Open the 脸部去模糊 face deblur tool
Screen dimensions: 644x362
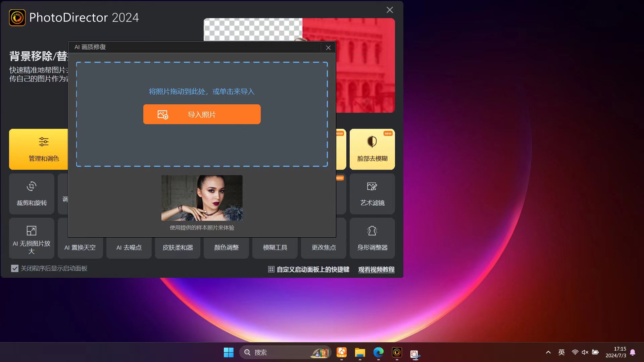click(372, 149)
